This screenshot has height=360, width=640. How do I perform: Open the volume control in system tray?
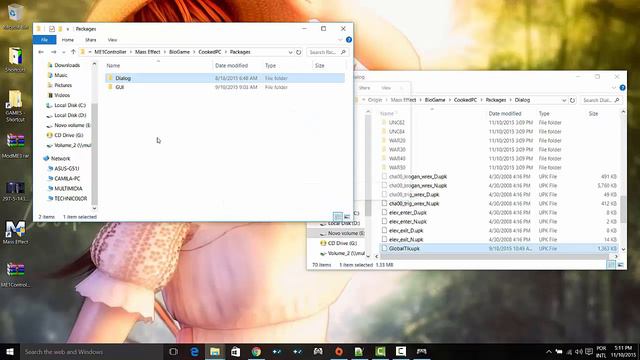click(579, 351)
